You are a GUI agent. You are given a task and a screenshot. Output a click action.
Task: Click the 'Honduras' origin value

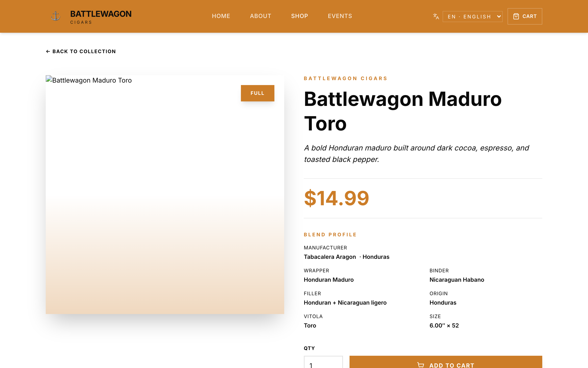pyautogui.click(x=443, y=303)
